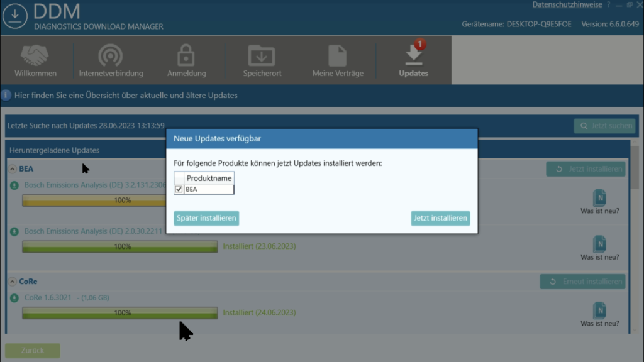This screenshot has height=362, width=644.
Task: Click the Zurück button
Action: pyautogui.click(x=33, y=351)
